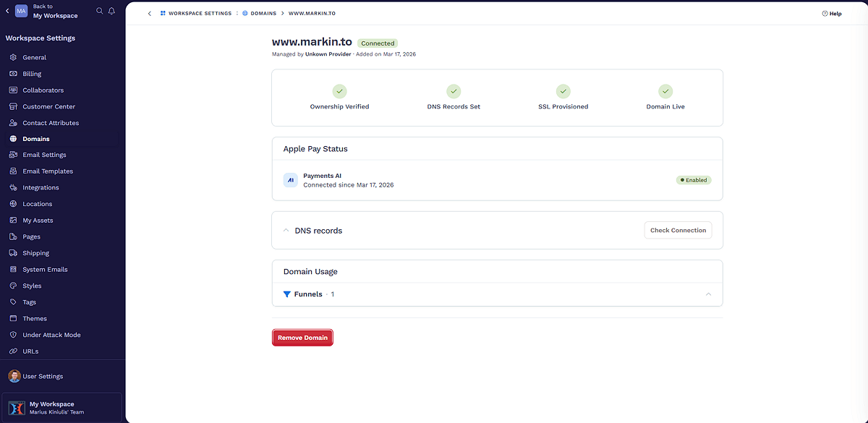Click the URLs link icon
The height and width of the screenshot is (423, 868).
coord(14,351)
